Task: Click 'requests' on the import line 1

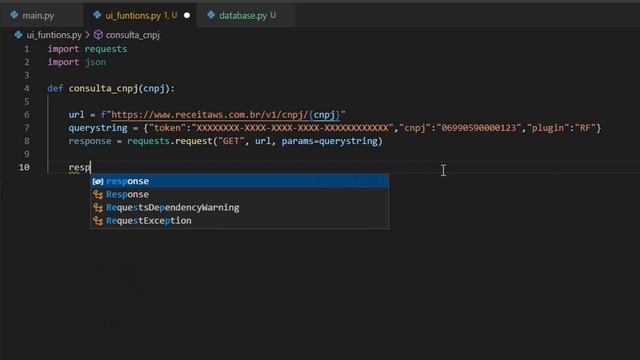Action: tap(106, 49)
